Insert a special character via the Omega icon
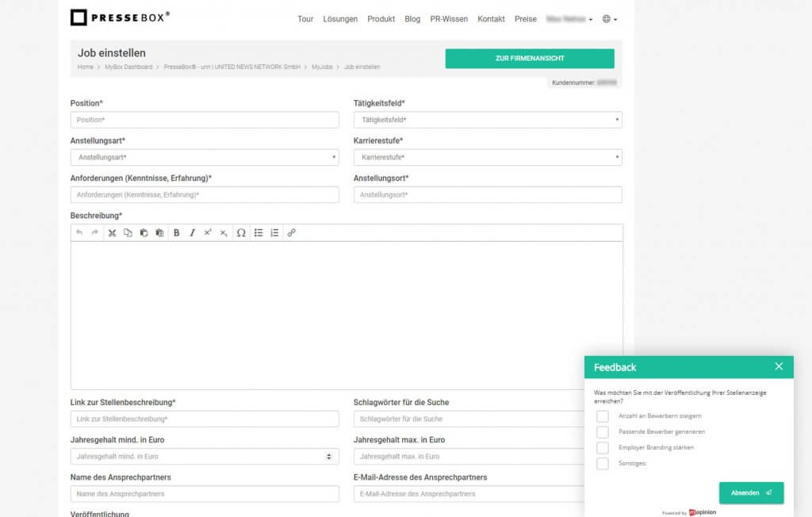812x517 pixels. (242, 232)
